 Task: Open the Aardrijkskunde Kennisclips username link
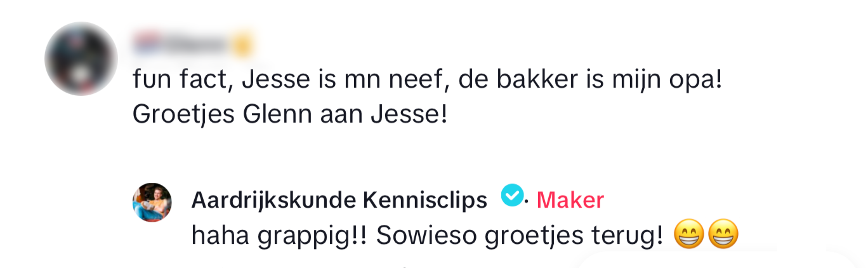pos(339,200)
